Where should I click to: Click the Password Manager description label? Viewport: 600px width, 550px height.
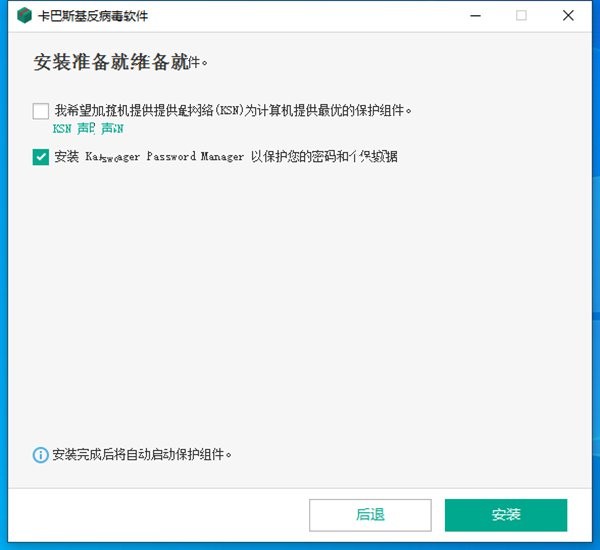226,157
